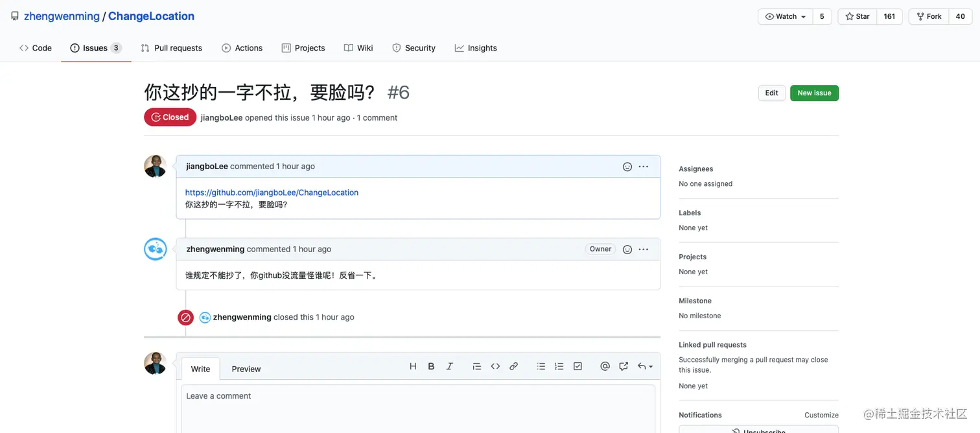This screenshot has height=433, width=980.
Task: Add a task list checkbox
Action: pos(577,366)
